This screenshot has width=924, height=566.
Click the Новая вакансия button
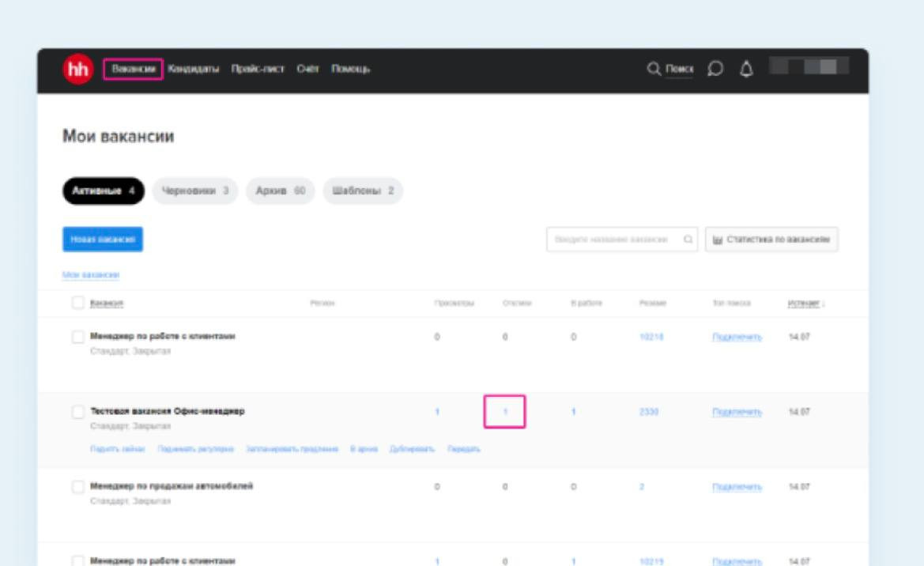103,240
